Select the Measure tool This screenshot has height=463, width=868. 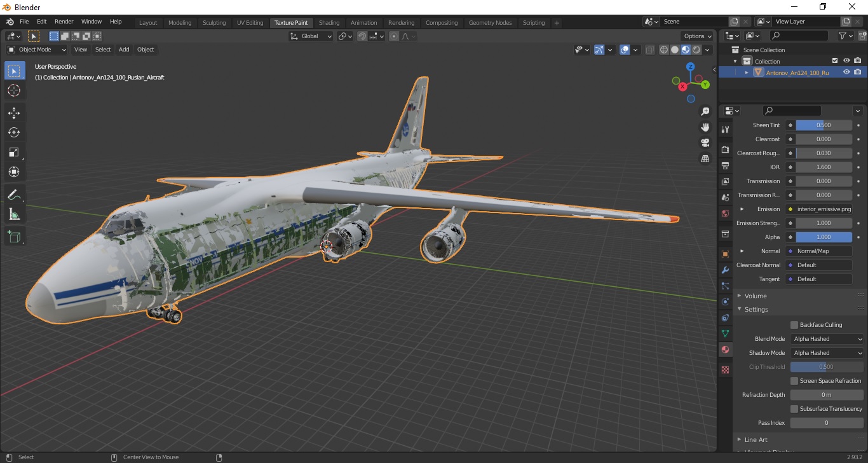pyautogui.click(x=15, y=214)
